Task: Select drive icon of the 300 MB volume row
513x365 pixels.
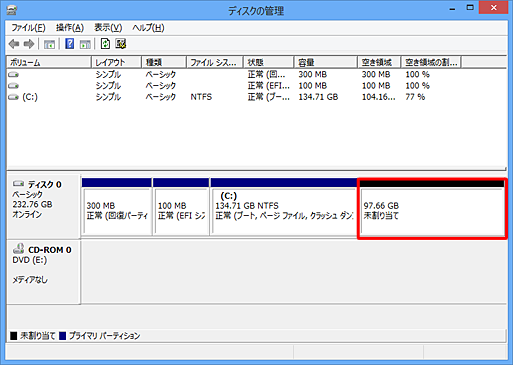Action: pyautogui.click(x=13, y=74)
